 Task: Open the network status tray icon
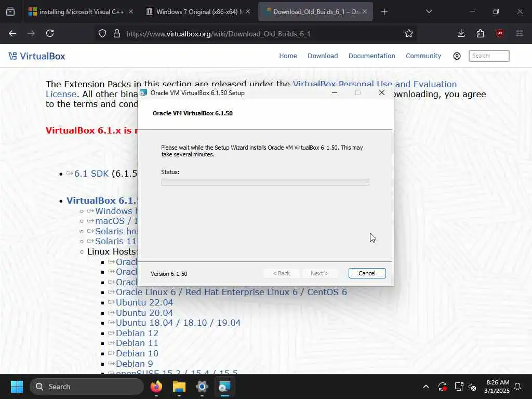pos(459,387)
